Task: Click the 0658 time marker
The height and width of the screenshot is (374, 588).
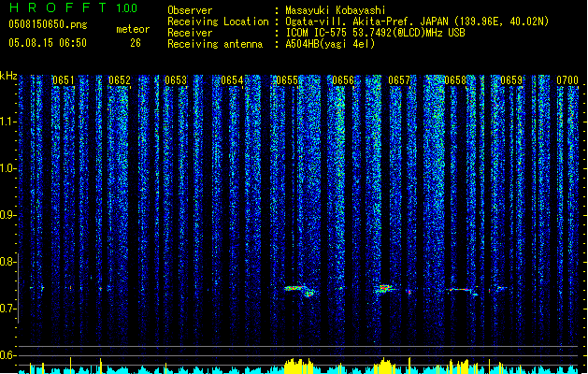Action: pyautogui.click(x=455, y=80)
